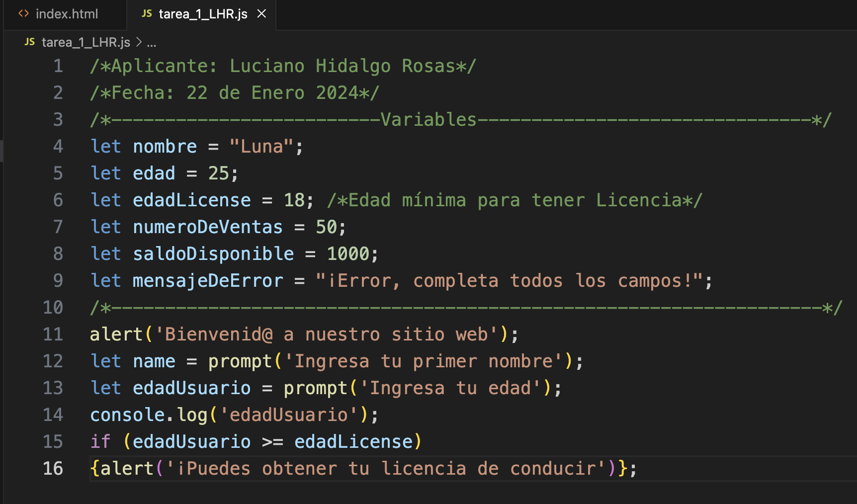Click the comment 'Edad mínima para tener Licencia'

514,200
